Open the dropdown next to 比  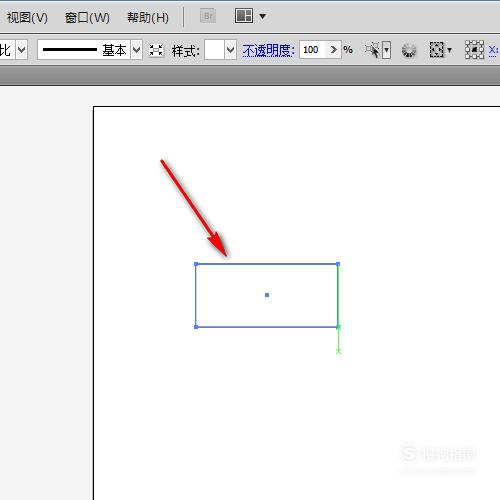pos(22,50)
